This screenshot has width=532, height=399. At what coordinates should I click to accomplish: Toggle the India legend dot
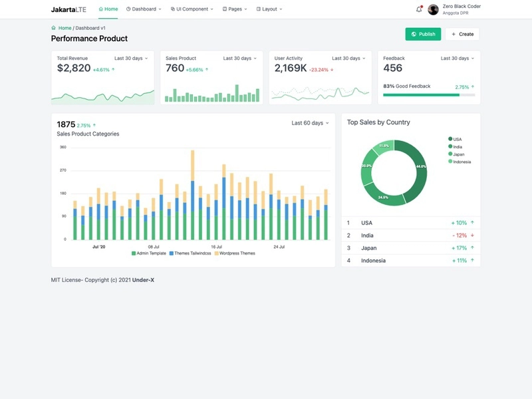(x=450, y=146)
